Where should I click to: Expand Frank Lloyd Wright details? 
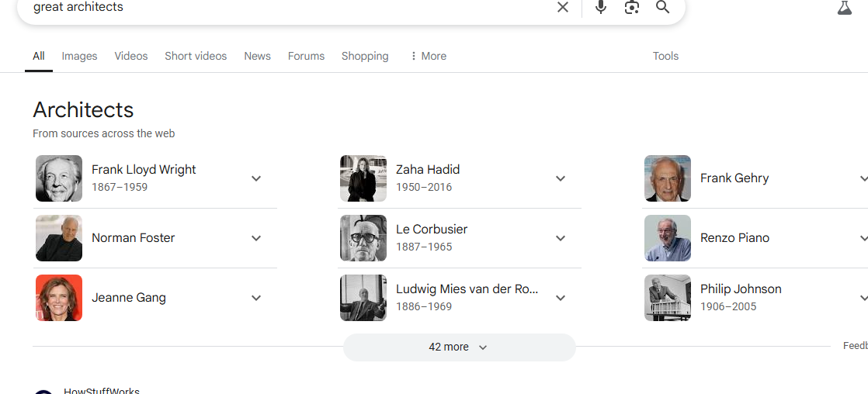pos(255,178)
